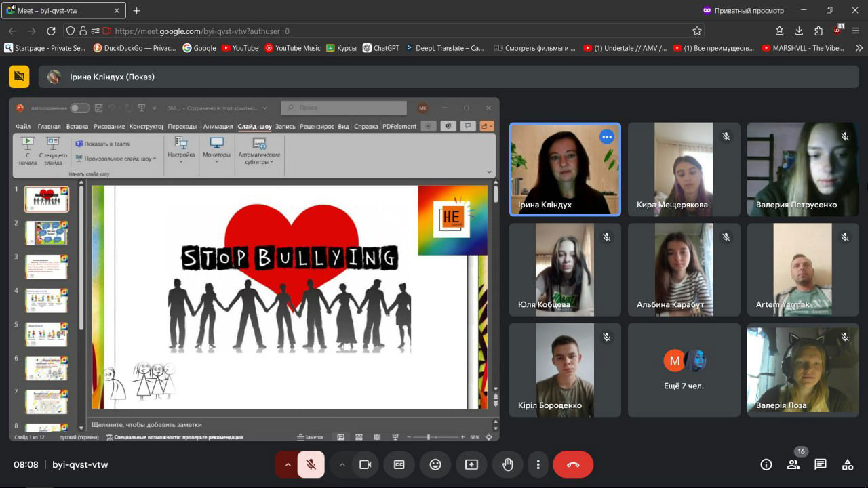Open the activities panel

pos(848,464)
